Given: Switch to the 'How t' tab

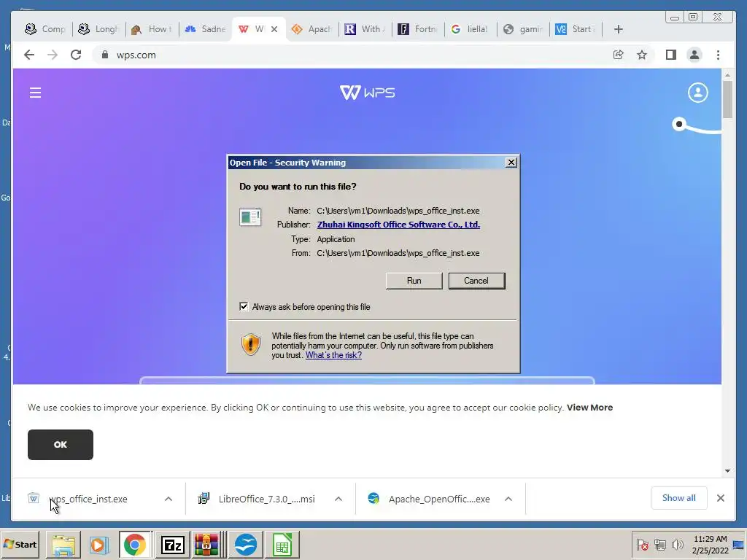Looking at the screenshot, I should (152, 29).
